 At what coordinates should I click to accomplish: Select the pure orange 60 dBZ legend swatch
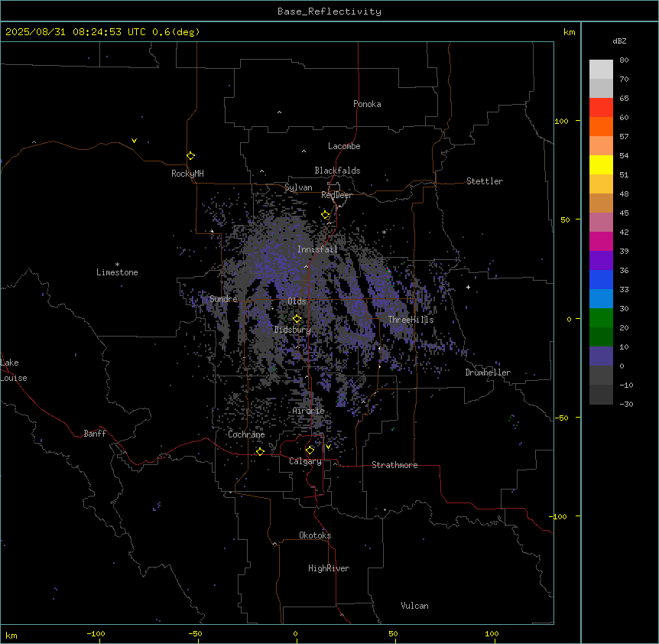(x=601, y=126)
